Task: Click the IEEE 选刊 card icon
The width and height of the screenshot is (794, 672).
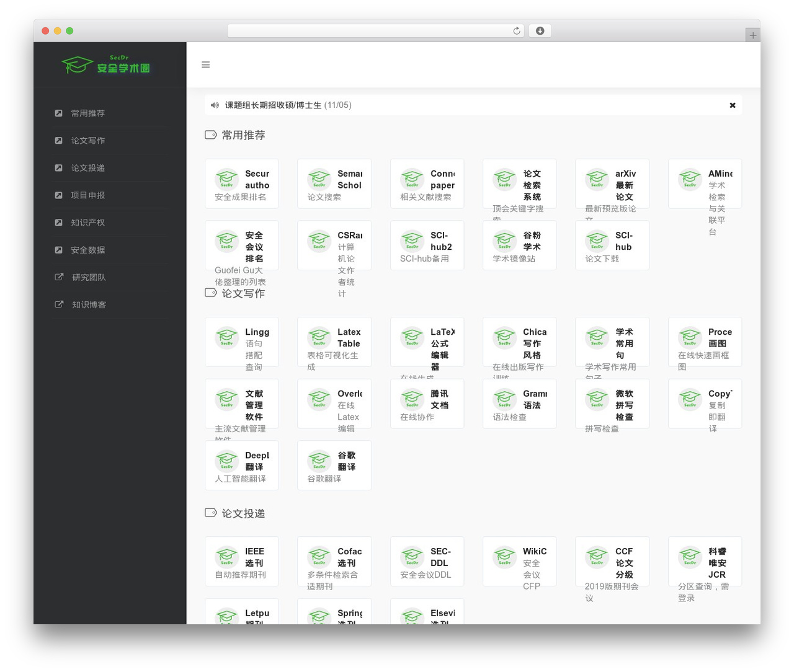Action: point(227,557)
